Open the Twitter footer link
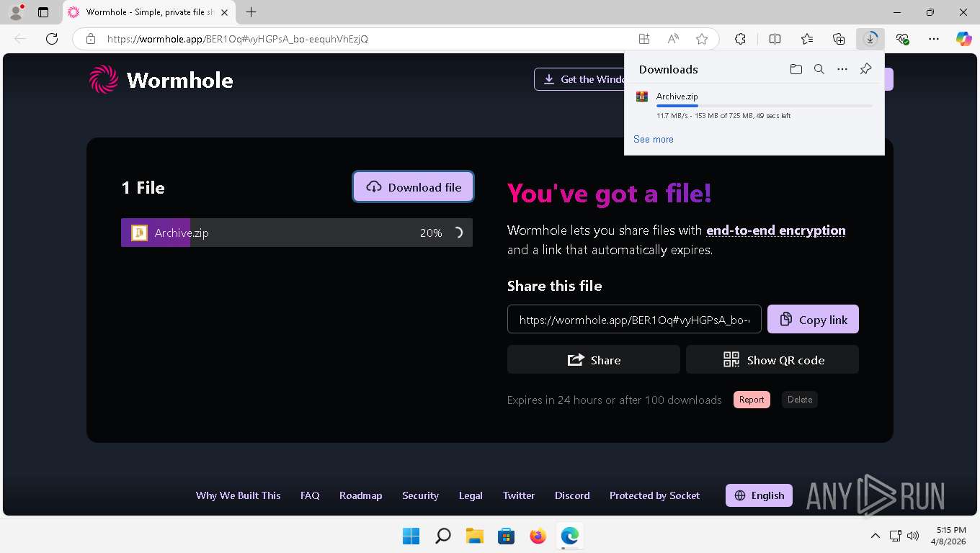 pos(519,495)
